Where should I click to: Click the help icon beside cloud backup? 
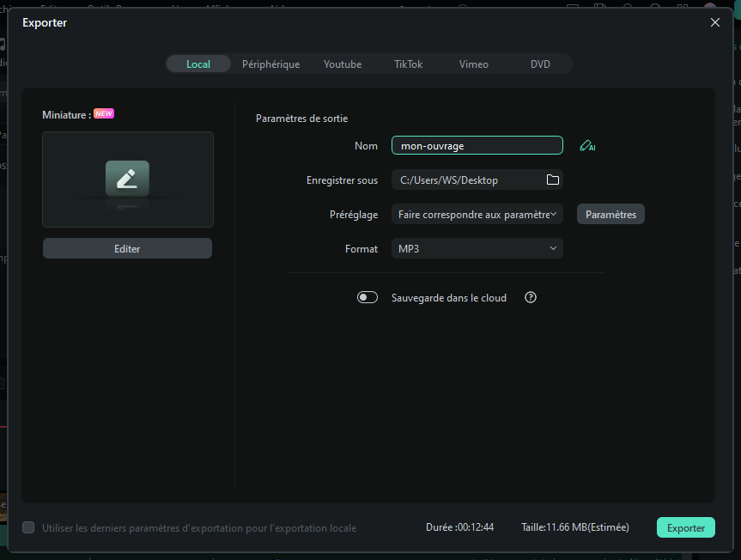coord(531,297)
